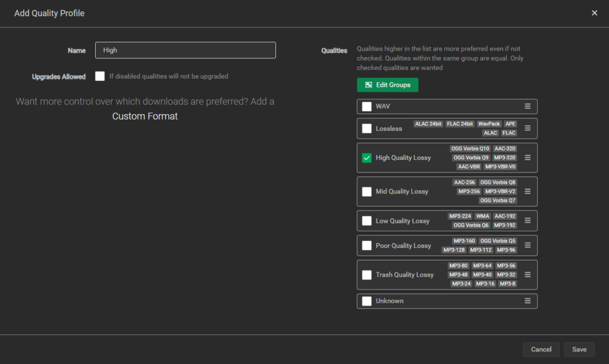This screenshot has height=364, width=609.
Task: Check the Mid Quality Lossy group
Action: 366,191
